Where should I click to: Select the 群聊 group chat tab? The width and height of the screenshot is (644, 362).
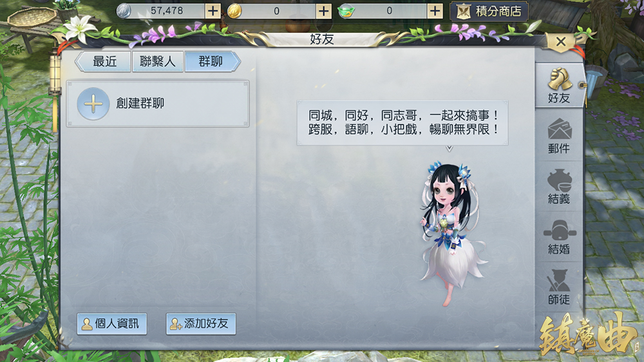tap(212, 62)
